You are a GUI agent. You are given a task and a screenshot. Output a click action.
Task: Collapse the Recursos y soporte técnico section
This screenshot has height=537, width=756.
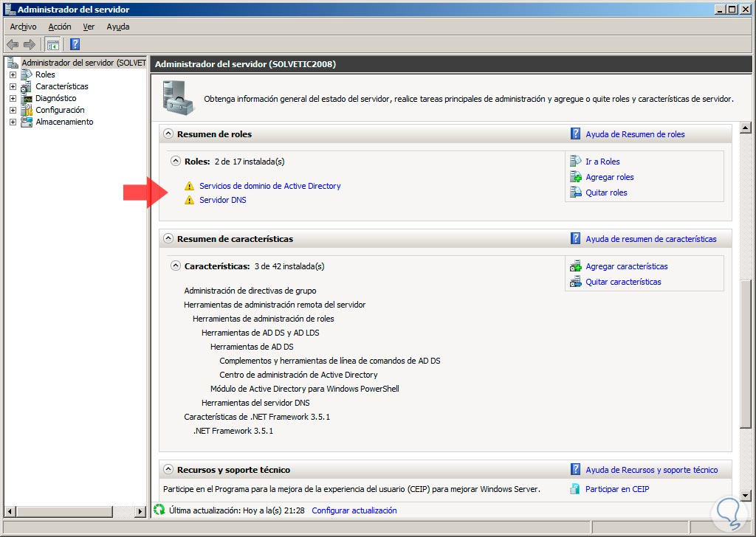pos(168,469)
